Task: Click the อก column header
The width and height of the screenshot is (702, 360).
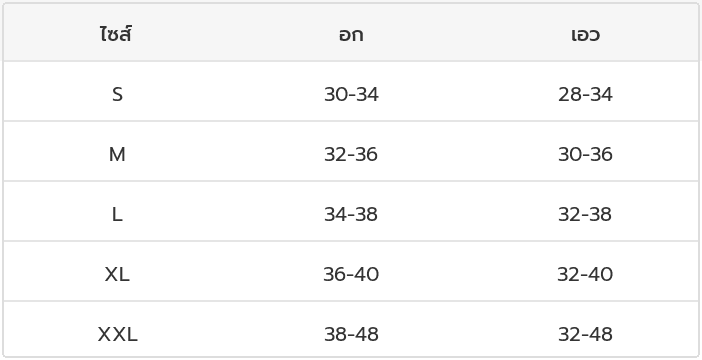Action: 351,35
